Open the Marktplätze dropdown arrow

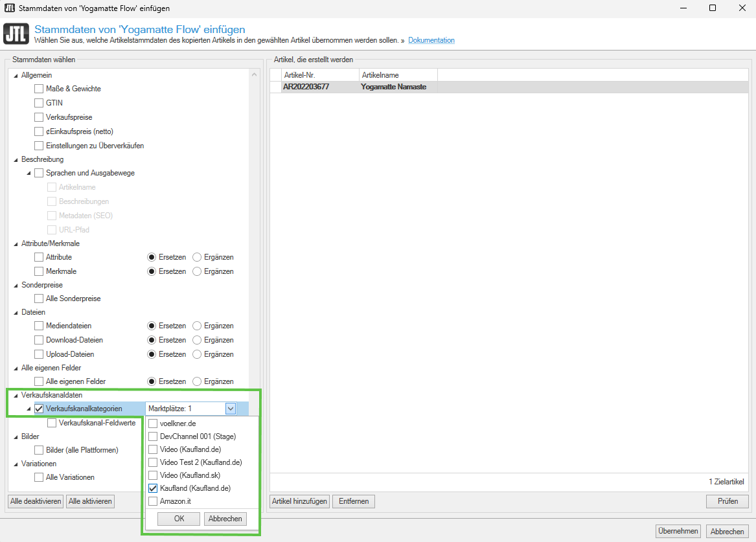pyautogui.click(x=230, y=409)
